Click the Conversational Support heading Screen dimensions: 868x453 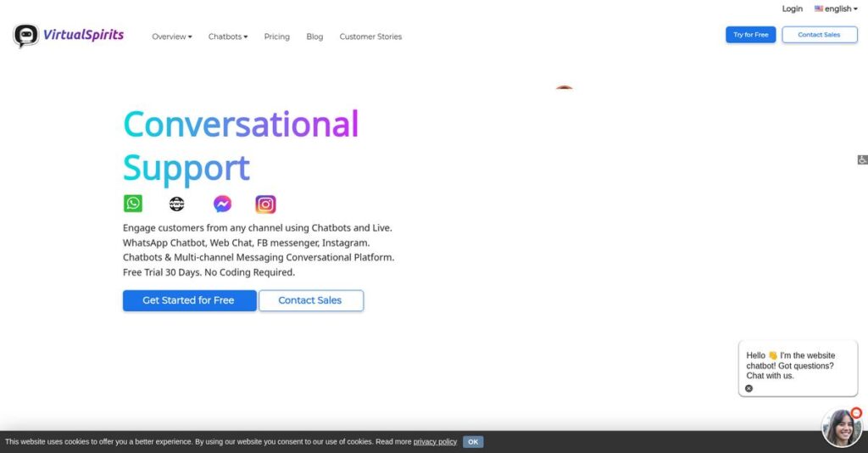(241, 146)
